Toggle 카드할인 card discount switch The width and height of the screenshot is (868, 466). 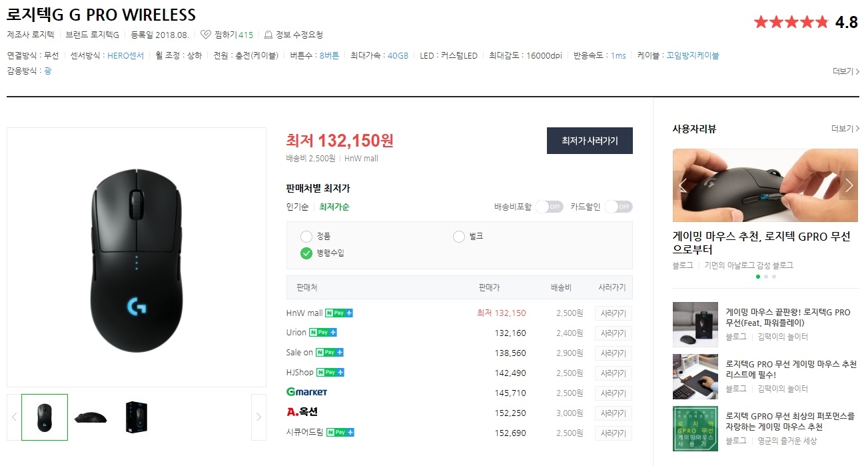[619, 207]
